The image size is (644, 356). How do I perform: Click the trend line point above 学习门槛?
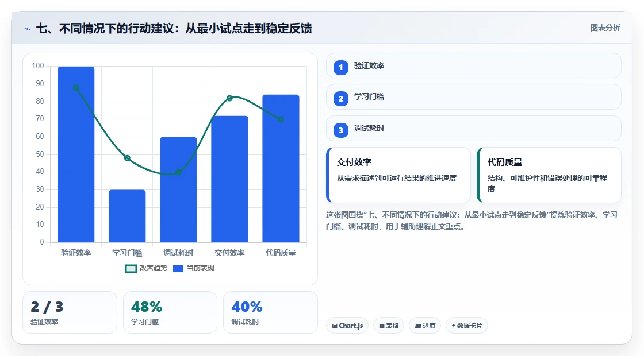pos(127,158)
